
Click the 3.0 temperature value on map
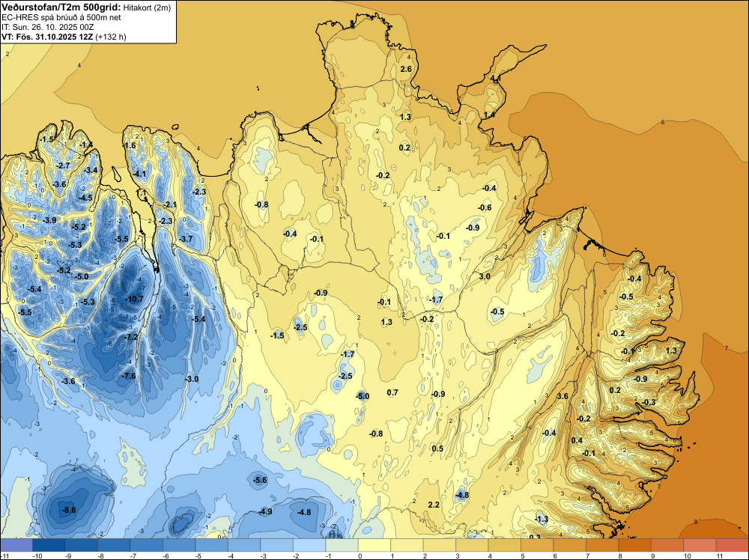pos(485,276)
